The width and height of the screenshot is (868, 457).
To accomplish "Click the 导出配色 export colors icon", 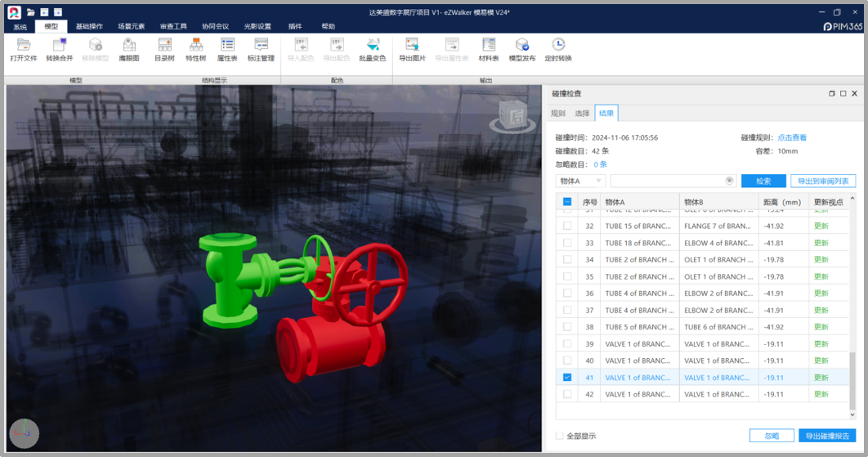I will click(x=337, y=45).
